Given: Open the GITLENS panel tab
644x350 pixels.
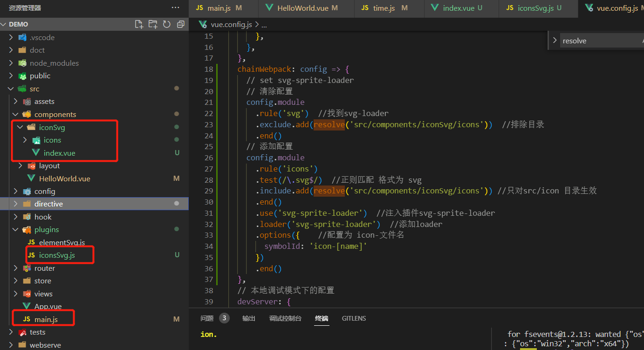Looking at the screenshot, I should (x=354, y=318).
